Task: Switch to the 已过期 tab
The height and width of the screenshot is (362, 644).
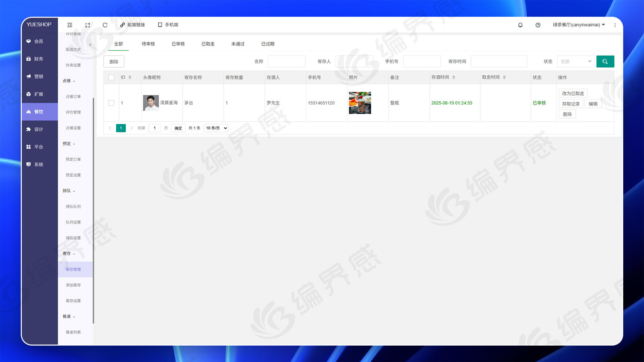Action: click(268, 44)
